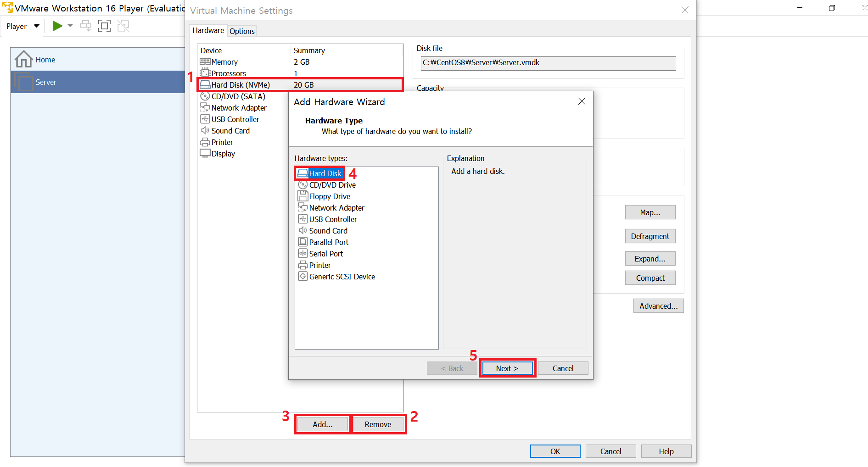
Task: Click the Parallel Port hardware type icon
Action: pyautogui.click(x=302, y=242)
